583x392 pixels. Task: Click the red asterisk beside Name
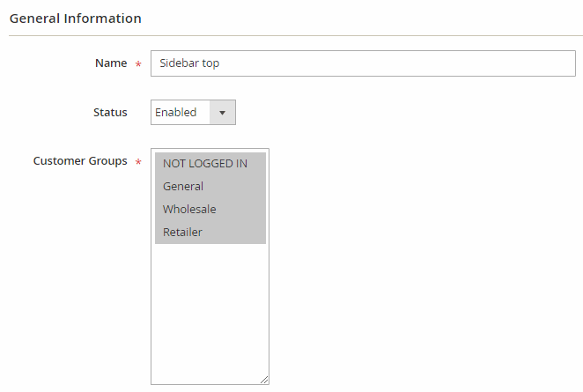(x=137, y=64)
